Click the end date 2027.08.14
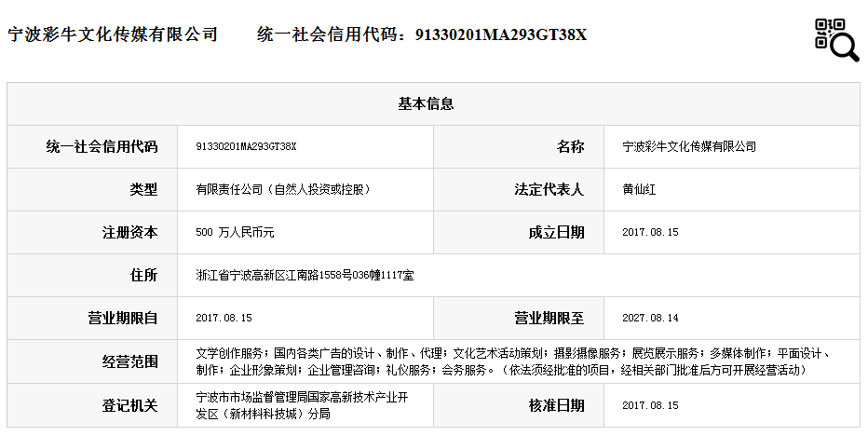This screenshot has width=868, height=436. coord(650,319)
